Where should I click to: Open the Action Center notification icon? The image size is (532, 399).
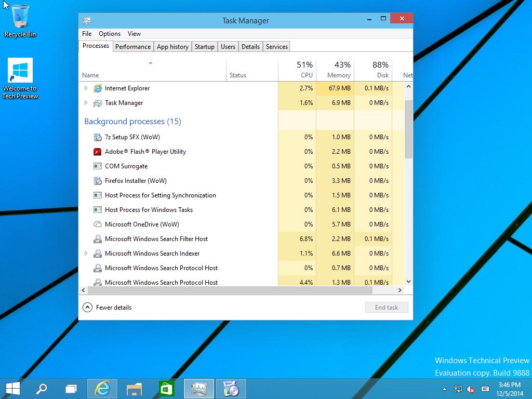[485, 389]
